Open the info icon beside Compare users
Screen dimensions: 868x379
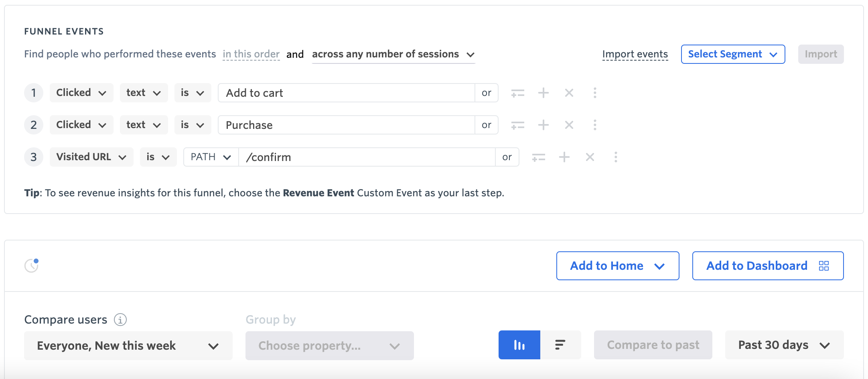point(120,320)
